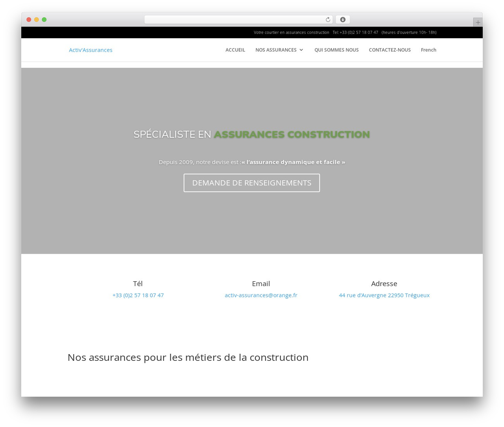Viewport: 504px width, 427px height.
Task: Click the opening hours text in top bar
Action: 409,32
